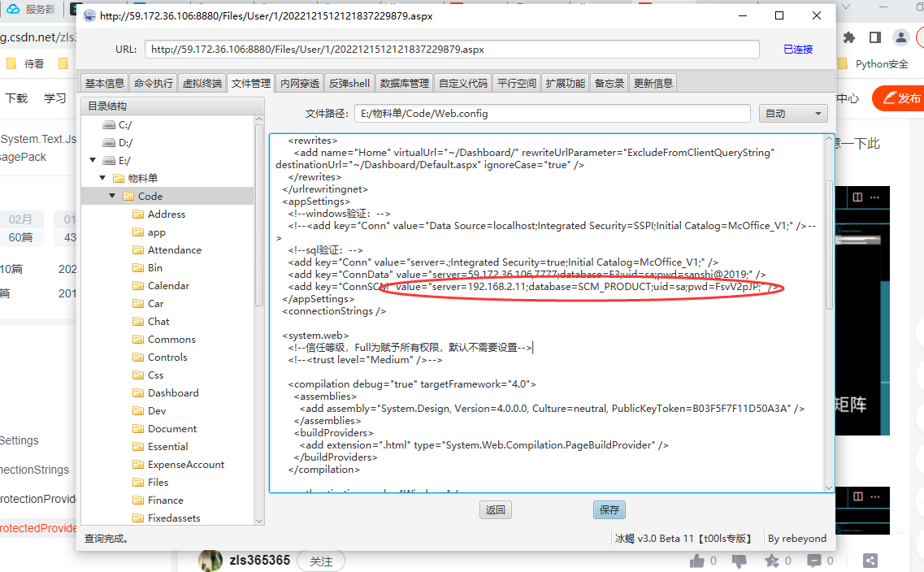Click the file content vertical scrollbar
This screenshot has width=924, height=572.
pos(829,245)
